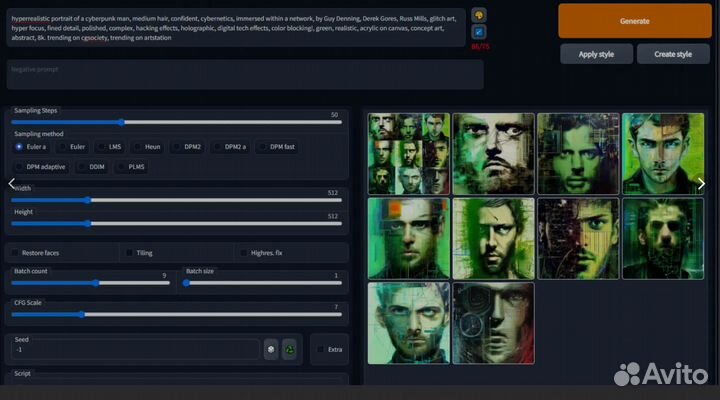This screenshot has width=720, height=400.
Task: Select the DDIM sampling method
Action: pos(90,167)
